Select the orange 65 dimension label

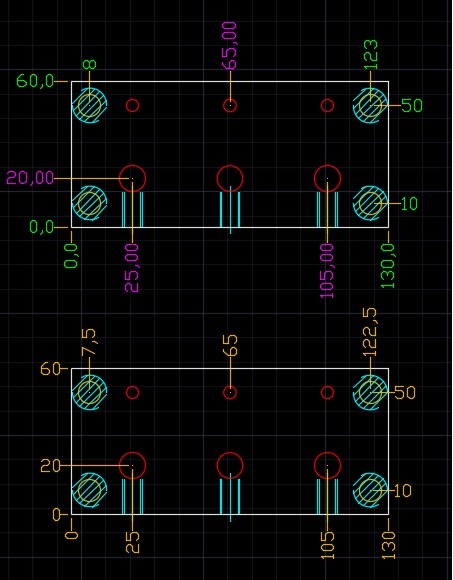click(x=230, y=346)
